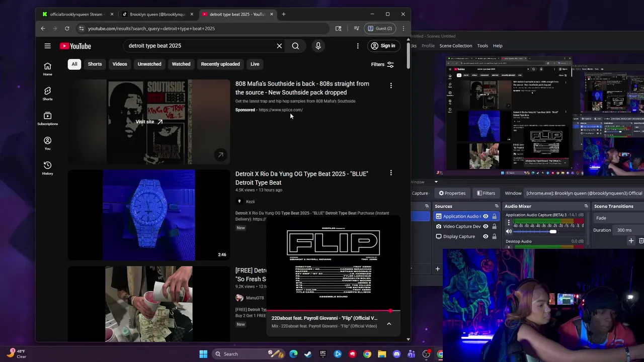The height and width of the screenshot is (362, 644).
Task: Expand the YouTube mini player queue
Action: pos(389,324)
